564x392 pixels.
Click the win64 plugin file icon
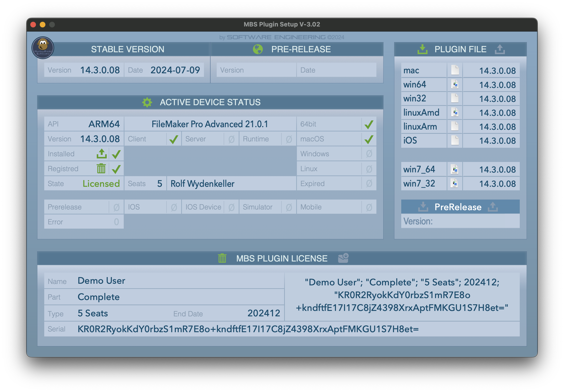455,84
